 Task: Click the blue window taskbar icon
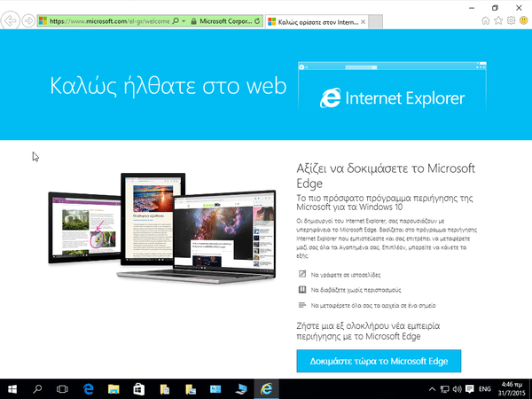click(215, 389)
